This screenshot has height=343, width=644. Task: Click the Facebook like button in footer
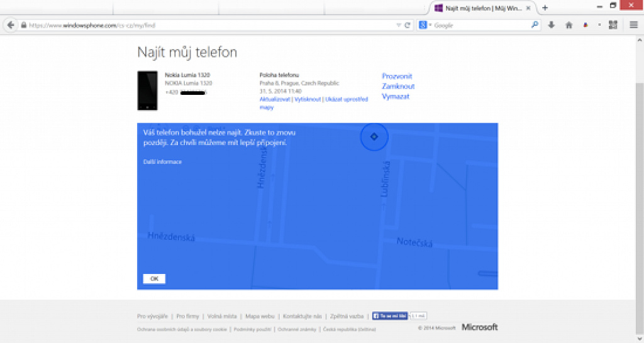[x=390, y=316]
